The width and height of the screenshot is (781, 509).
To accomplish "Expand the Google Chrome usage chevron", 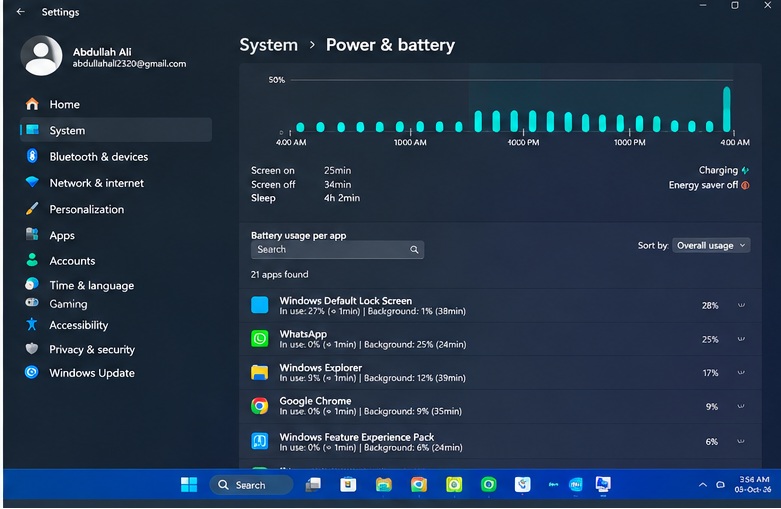I will 741,406.
